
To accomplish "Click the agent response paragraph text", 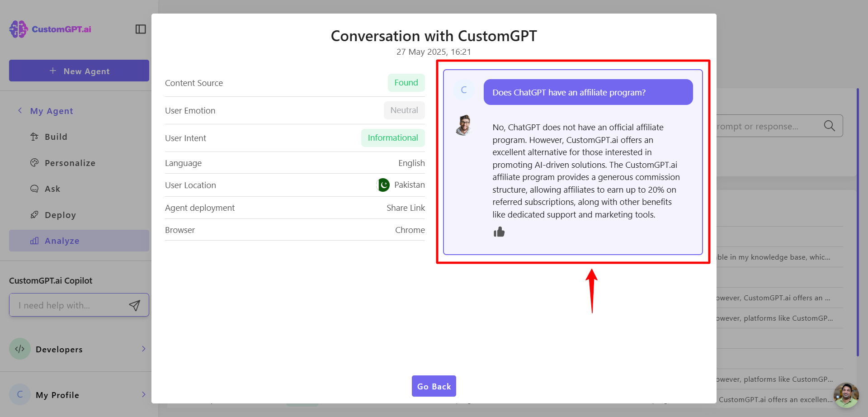I will 586,171.
